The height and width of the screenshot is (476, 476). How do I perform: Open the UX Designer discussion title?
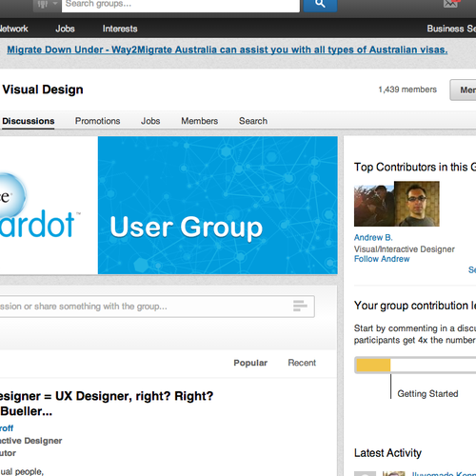click(107, 404)
